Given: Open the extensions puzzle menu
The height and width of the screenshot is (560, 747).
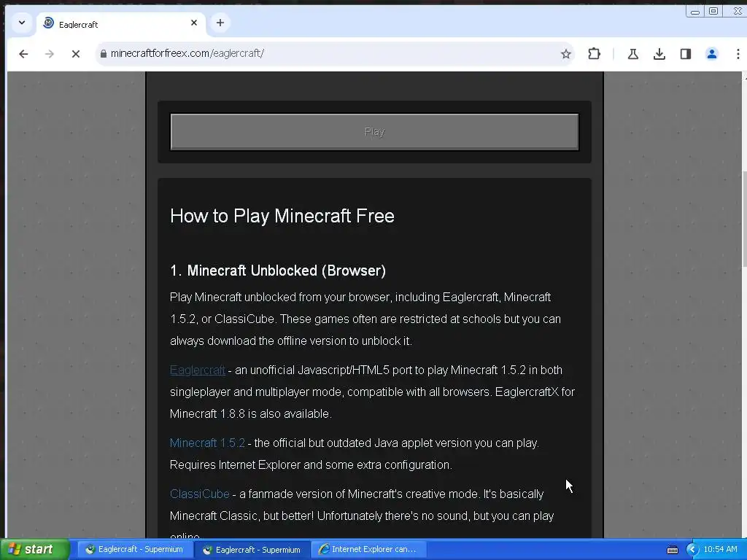Looking at the screenshot, I should 594,54.
